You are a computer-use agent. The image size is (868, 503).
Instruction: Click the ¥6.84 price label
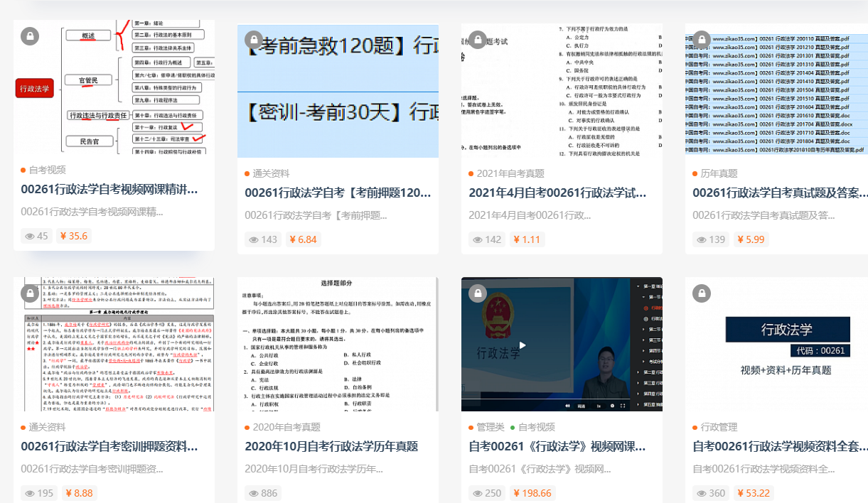tap(302, 239)
